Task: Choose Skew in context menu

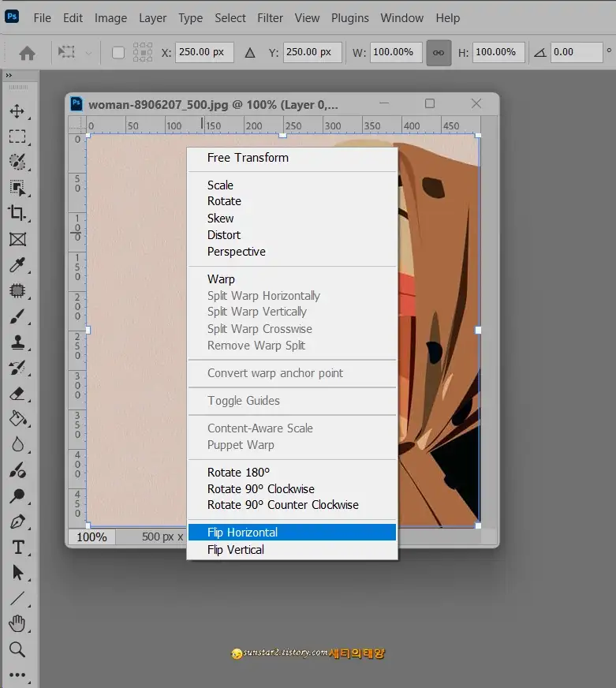Action: 292,218
